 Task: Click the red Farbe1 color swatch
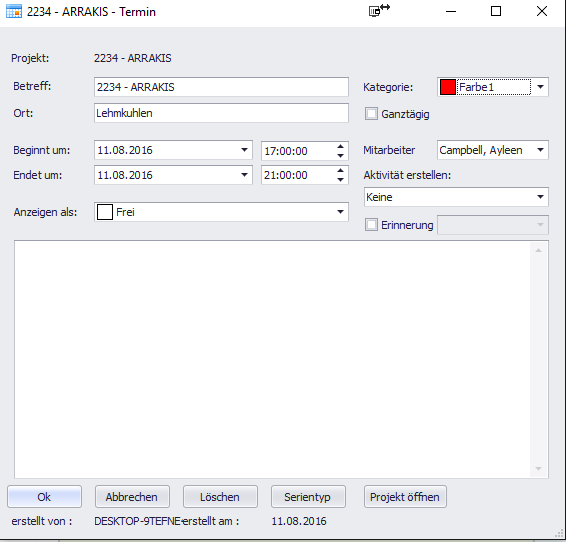[448, 87]
